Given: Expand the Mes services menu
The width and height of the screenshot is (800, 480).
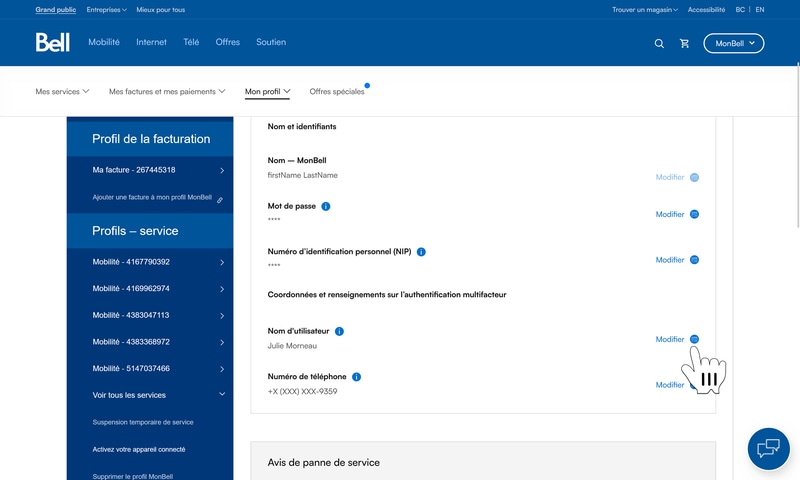Looking at the screenshot, I should point(62,92).
